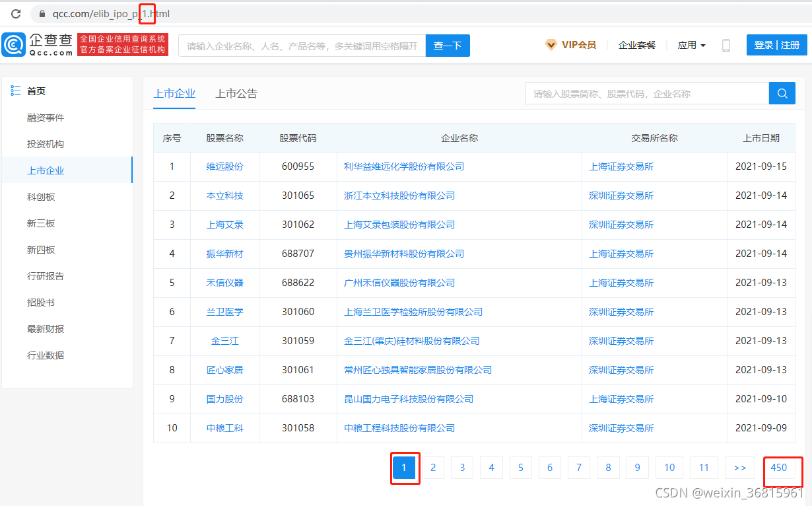This screenshot has width=812, height=506.
Task: Click the 股票代码 column header
Action: (x=298, y=138)
